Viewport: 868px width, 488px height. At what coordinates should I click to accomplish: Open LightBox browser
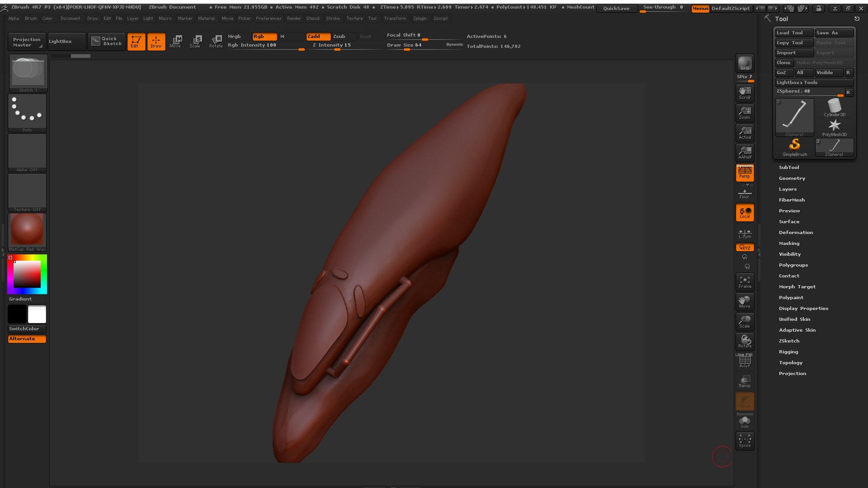[x=67, y=42]
